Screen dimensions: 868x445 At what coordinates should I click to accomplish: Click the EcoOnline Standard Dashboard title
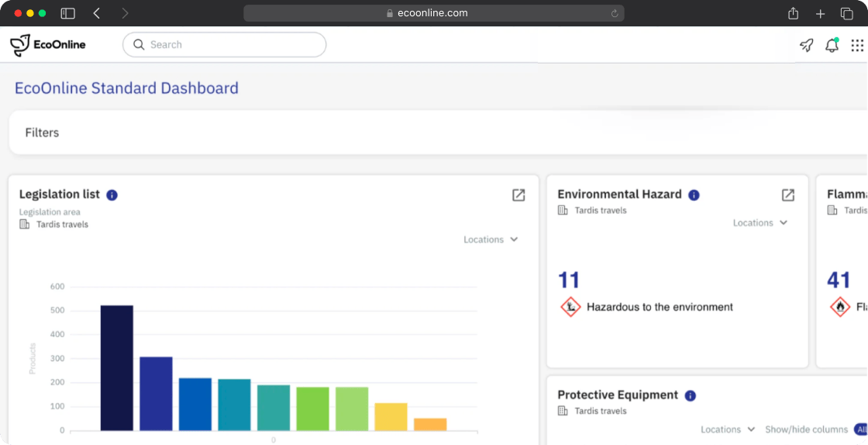(126, 88)
